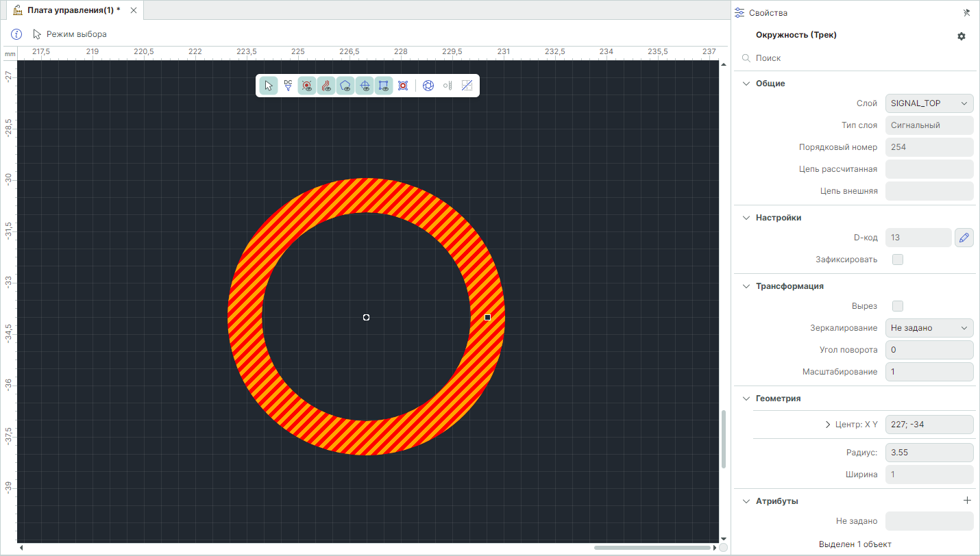
Task: Collapse the Геометрия section
Action: [x=746, y=399]
